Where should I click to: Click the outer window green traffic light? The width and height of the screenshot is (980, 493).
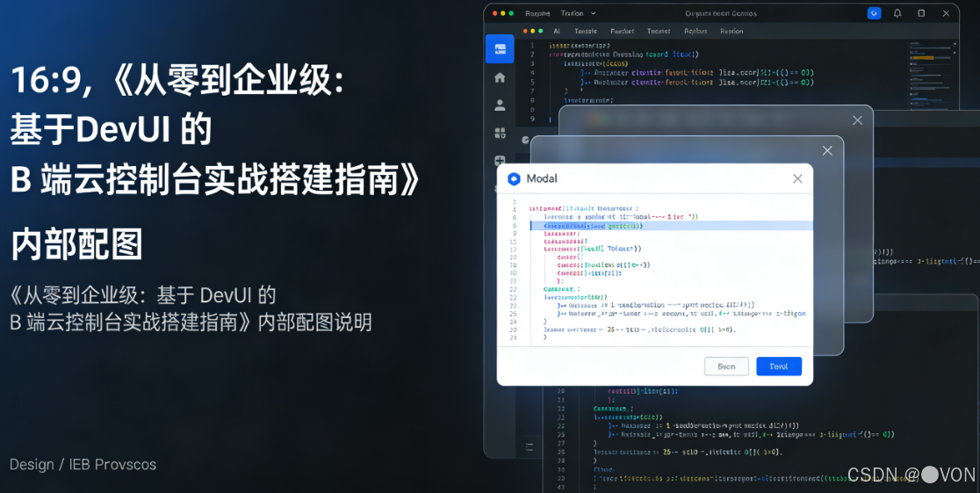tap(511, 13)
